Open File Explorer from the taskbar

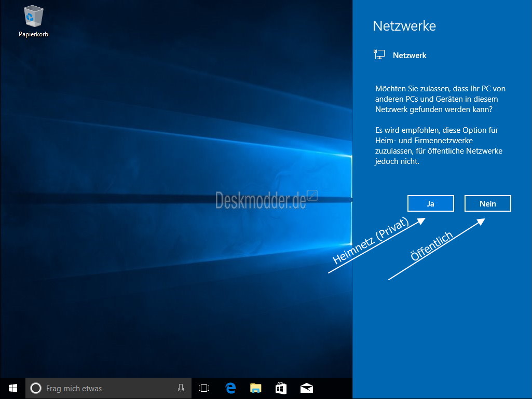click(x=256, y=388)
